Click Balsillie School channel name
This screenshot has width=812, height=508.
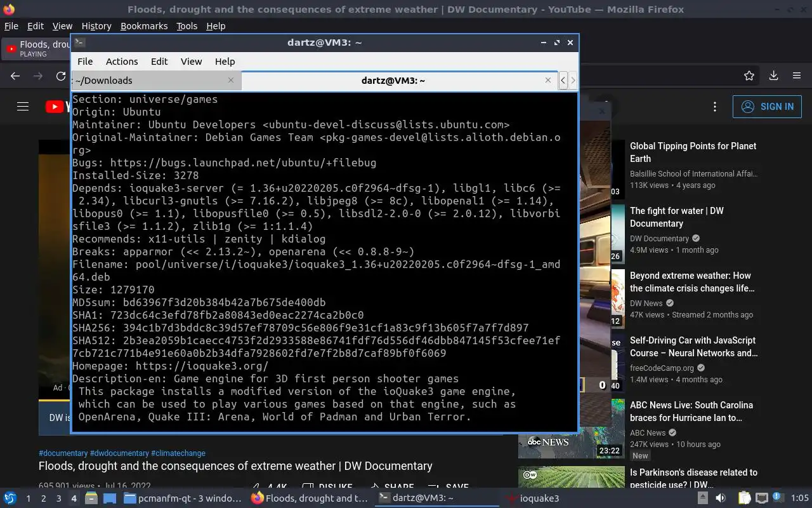pyautogui.click(x=693, y=174)
